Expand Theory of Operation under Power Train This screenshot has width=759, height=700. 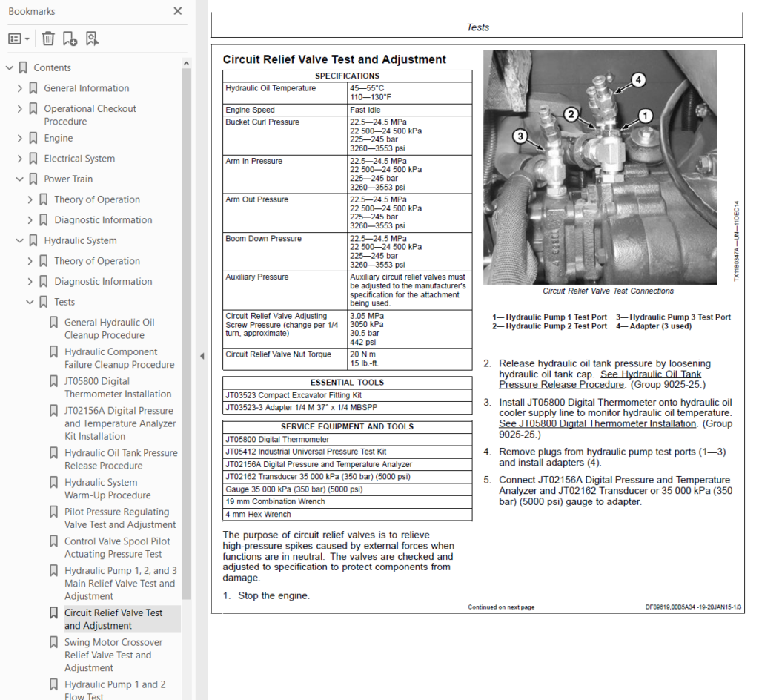coord(30,199)
